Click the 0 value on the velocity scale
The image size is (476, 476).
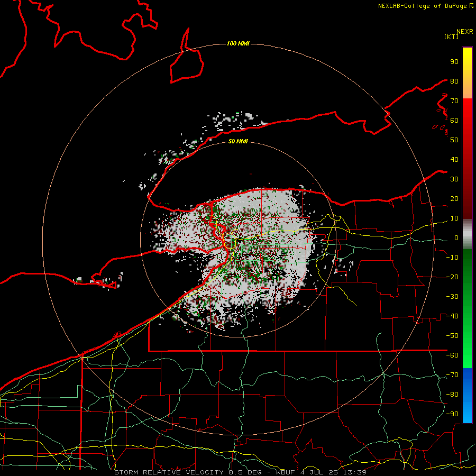click(x=456, y=237)
